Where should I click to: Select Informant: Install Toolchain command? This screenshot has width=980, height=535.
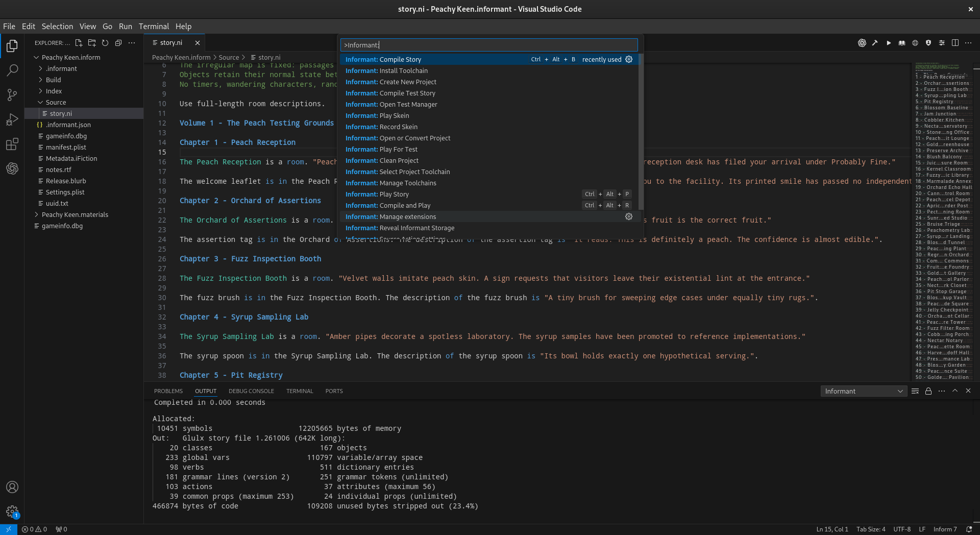coord(489,70)
